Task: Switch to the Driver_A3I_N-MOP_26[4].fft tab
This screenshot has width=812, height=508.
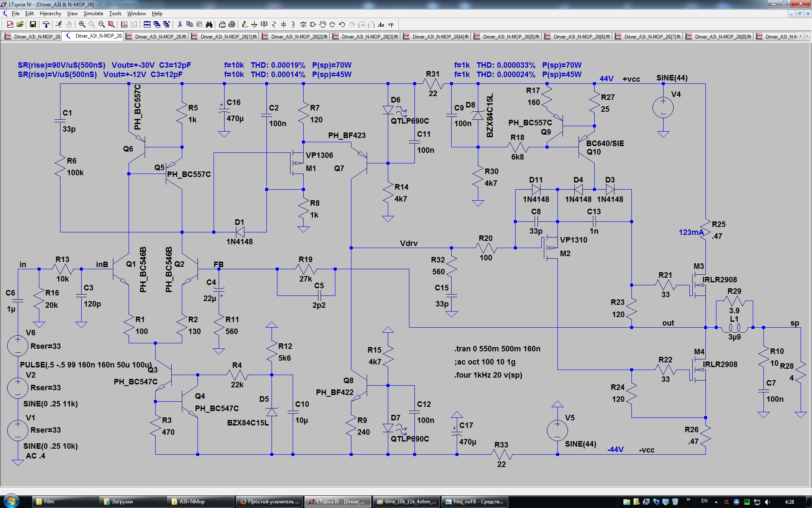Action: 436,36
